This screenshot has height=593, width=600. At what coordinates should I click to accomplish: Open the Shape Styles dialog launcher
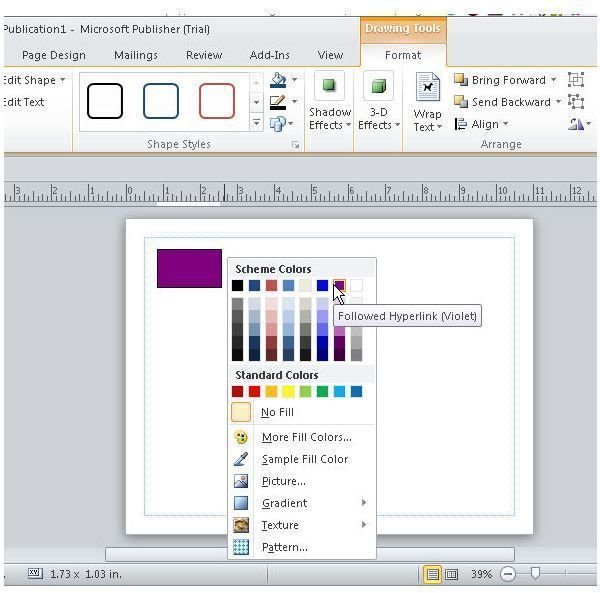[295, 145]
